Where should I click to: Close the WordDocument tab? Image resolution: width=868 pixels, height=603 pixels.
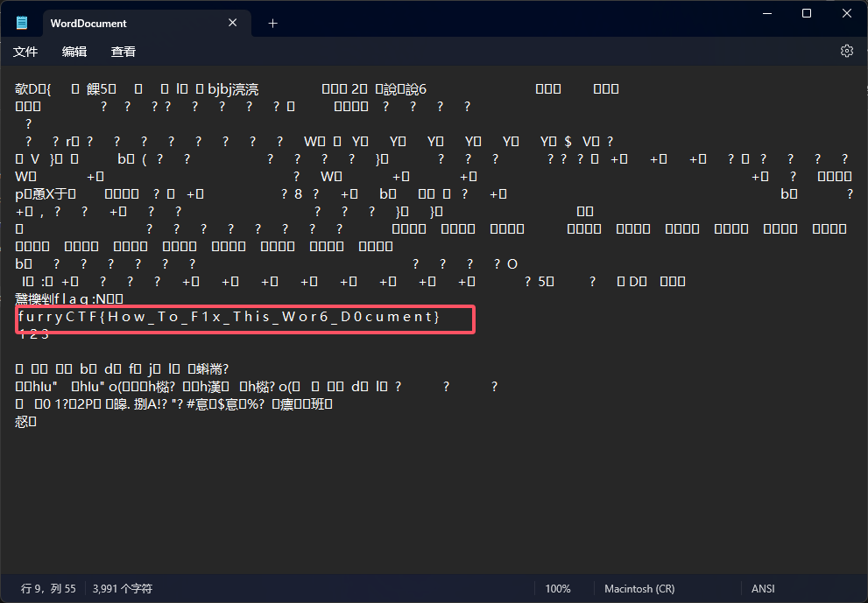coord(233,24)
